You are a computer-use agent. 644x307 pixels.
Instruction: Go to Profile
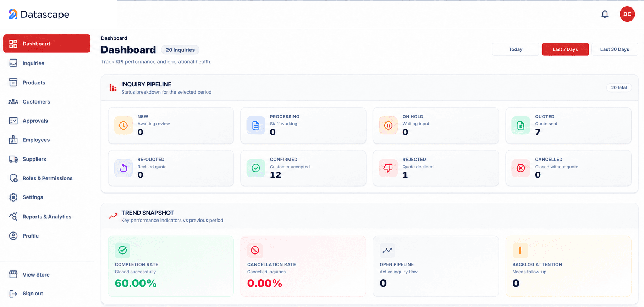tap(47, 236)
